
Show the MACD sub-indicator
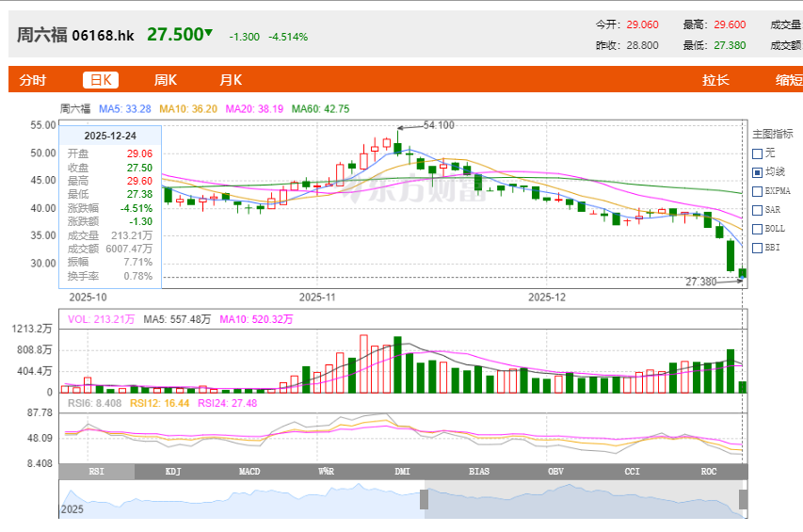[249, 471]
